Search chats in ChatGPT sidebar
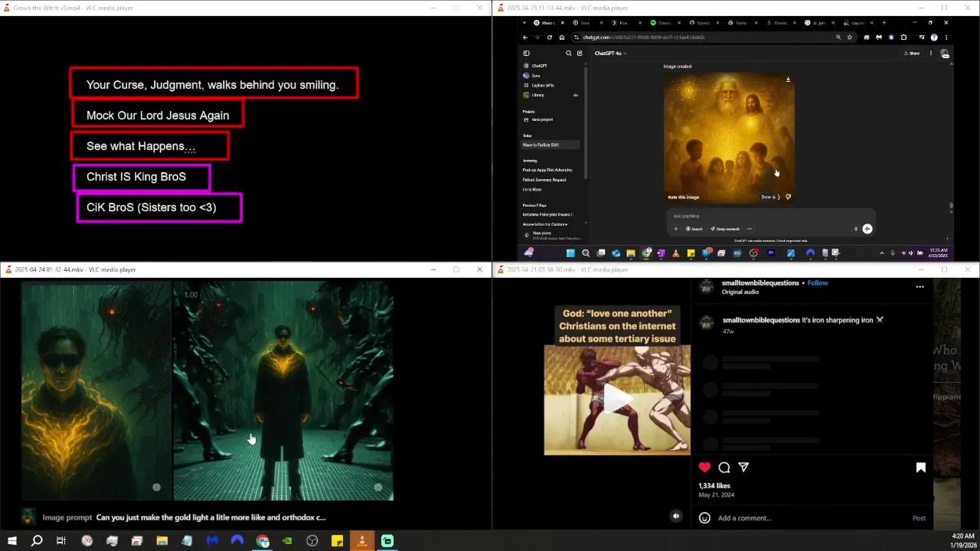The image size is (980, 551). coord(568,54)
